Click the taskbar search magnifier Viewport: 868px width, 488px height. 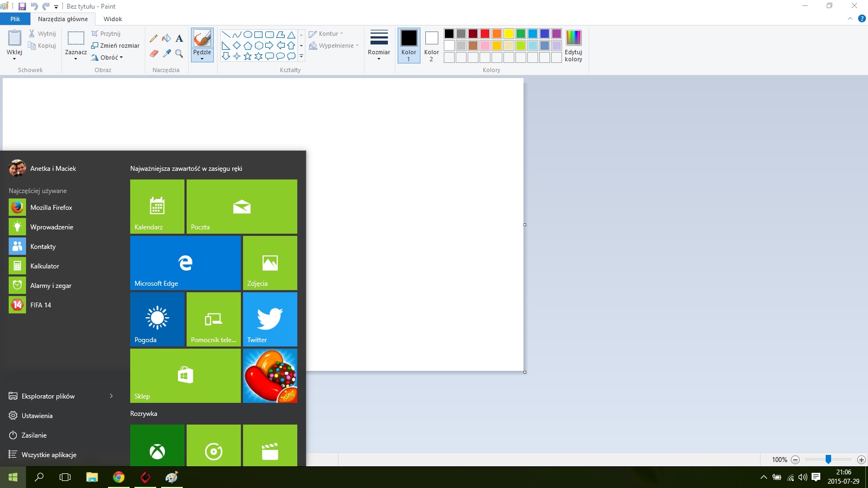[39, 477]
